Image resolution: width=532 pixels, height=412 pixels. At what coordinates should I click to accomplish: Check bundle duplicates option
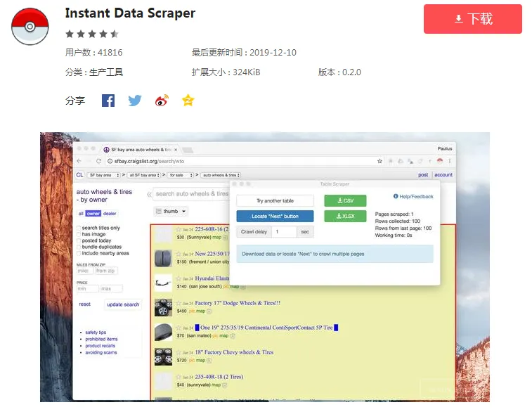pyautogui.click(x=79, y=247)
